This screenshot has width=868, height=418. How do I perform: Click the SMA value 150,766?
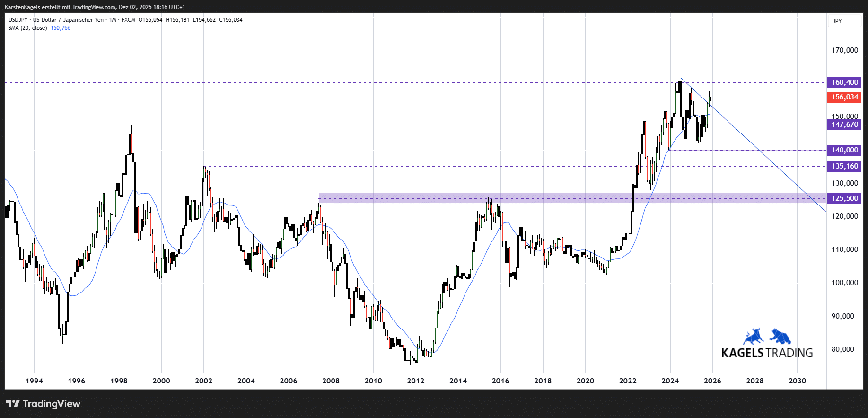(61, 28)
